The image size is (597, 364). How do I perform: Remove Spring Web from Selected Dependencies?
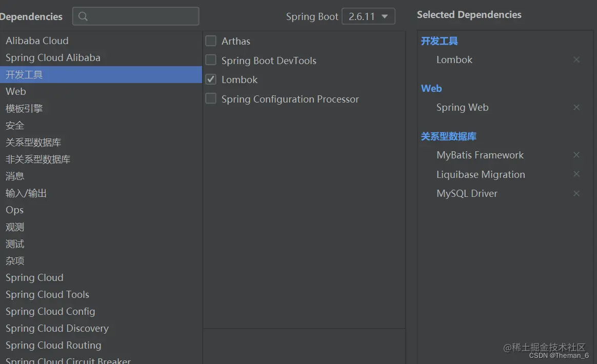pos(576,107)
